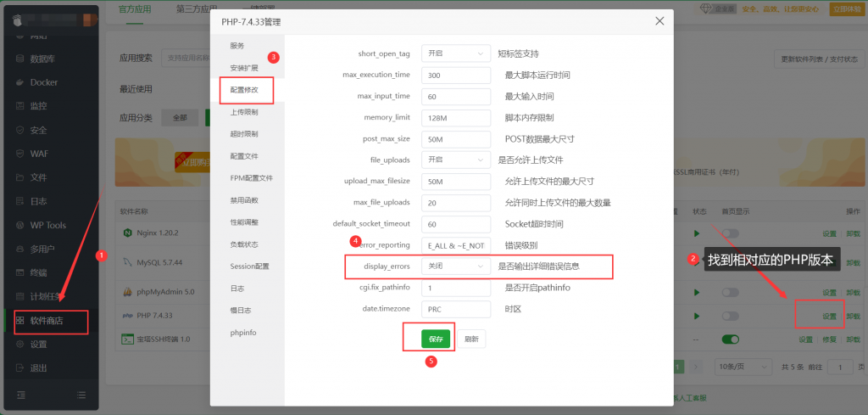Go to next page arrow in pagination
Viewport: 868px width, 415px height.
696,367
